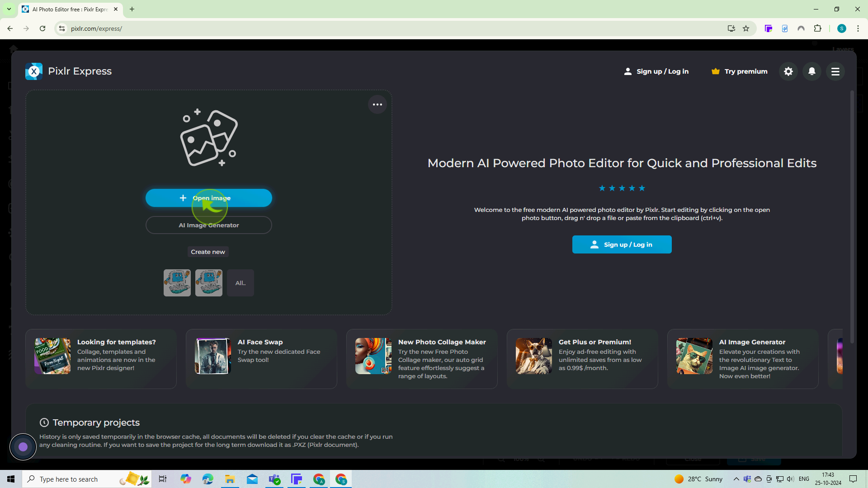Open the notifications bell
The width and height of the screenshot is (868, 488).
tap(812, 71)
